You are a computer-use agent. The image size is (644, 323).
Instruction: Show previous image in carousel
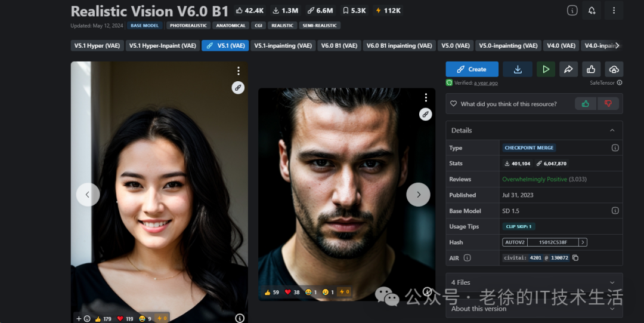click(x=88, y=194)
